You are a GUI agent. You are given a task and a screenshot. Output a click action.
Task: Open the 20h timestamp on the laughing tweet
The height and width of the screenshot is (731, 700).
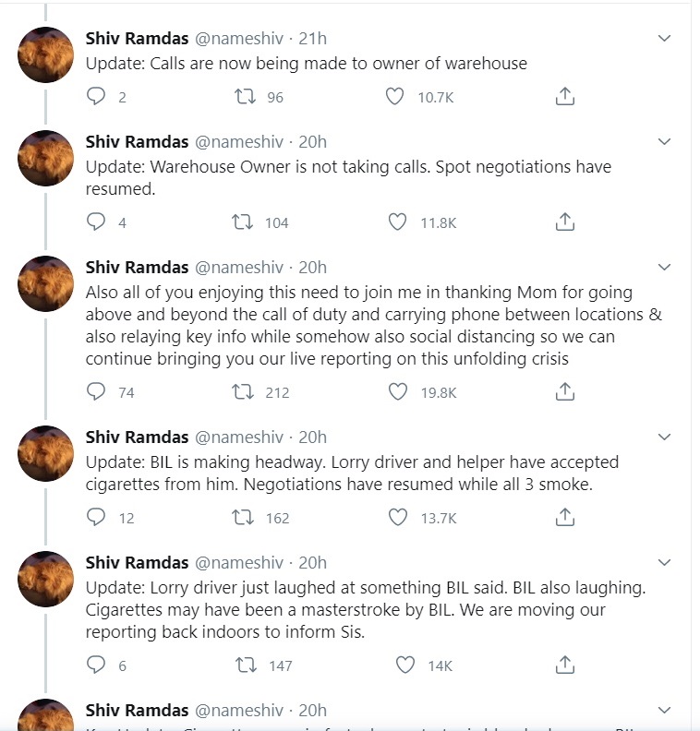(x=312, y=563)
